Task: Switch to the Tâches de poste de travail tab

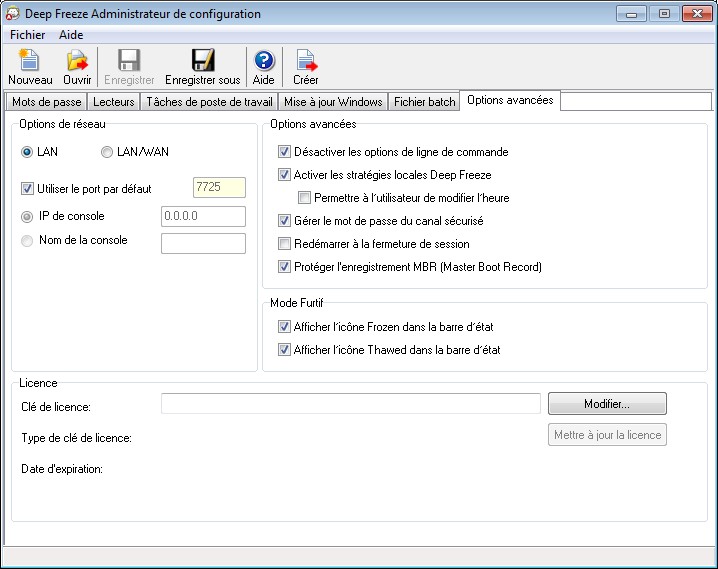Action: point(208,102)
